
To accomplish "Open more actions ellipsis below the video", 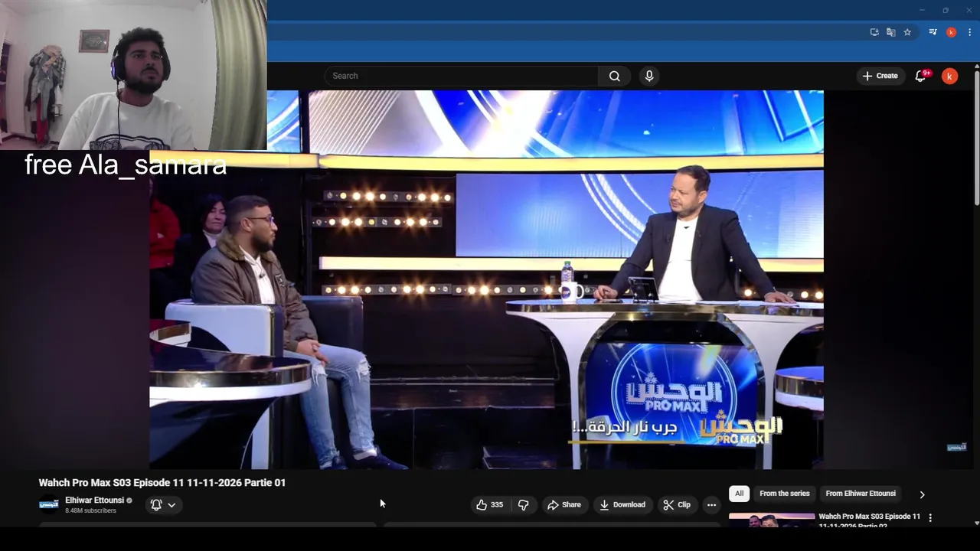I will [x=711, y=504].
